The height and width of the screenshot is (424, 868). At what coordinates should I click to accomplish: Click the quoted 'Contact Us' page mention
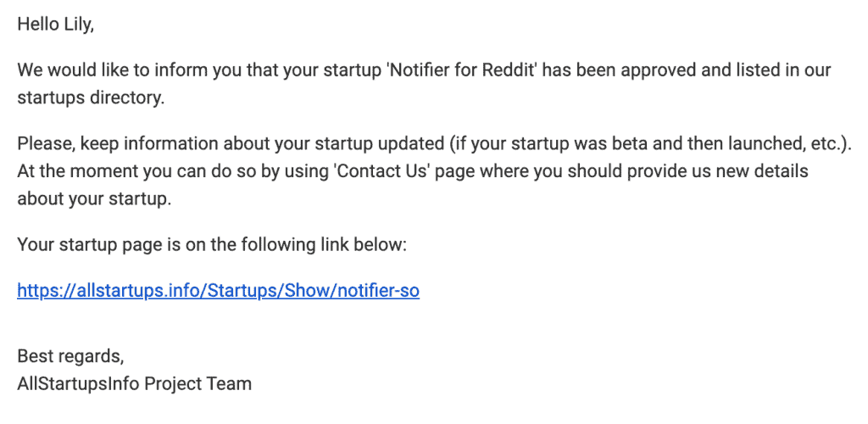383,171
